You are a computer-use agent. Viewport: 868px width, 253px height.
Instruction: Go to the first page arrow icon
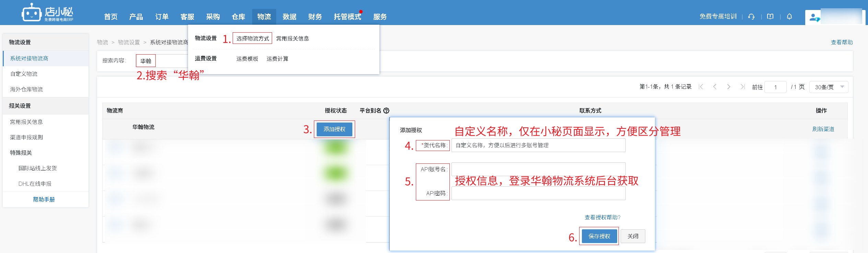(701, 87)
